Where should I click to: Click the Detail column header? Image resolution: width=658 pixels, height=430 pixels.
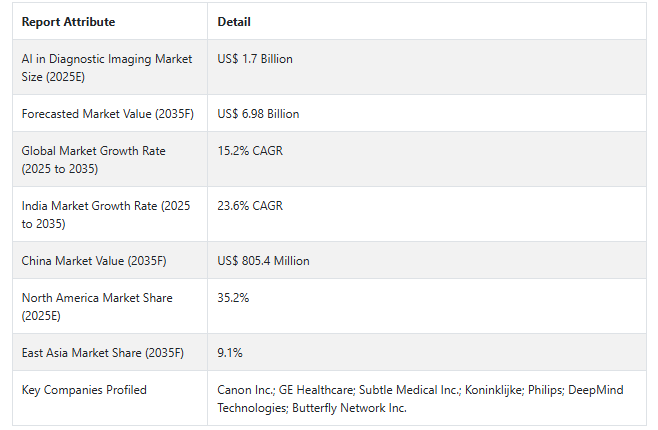pyautogui.click(x=234, y=22)
